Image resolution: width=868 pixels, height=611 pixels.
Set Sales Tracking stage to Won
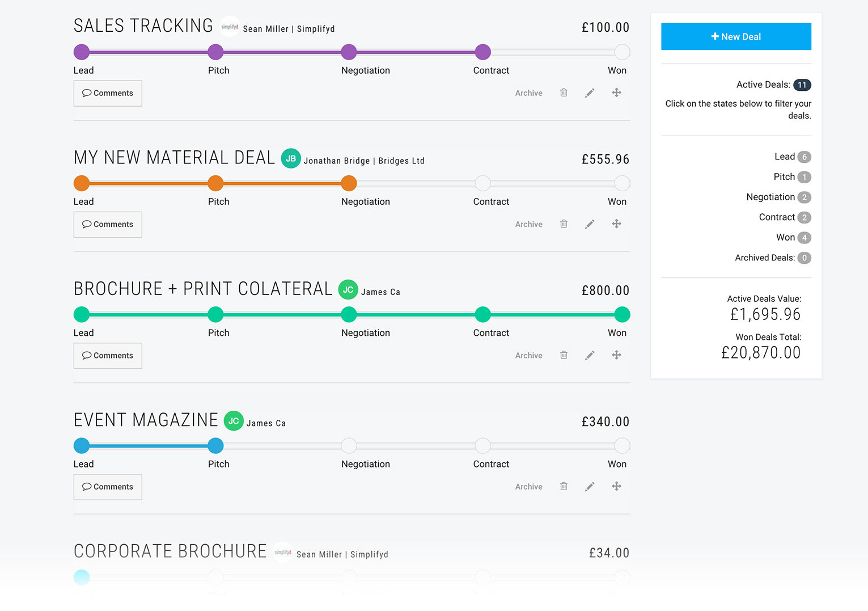click(x=622, y=52)
